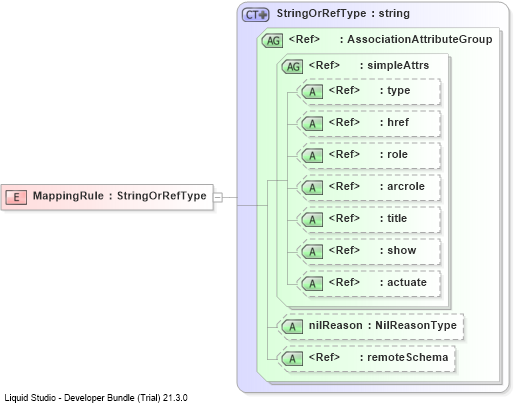The width and height of the screenshot is (514, 403).
Task: Select the ': role' attribute label
Action: (393, 154)
